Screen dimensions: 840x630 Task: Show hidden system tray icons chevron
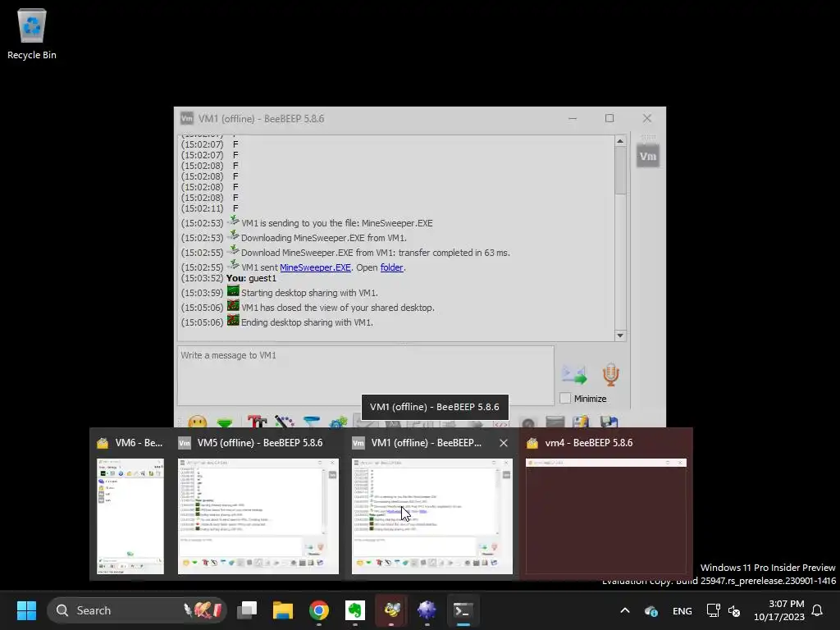pyautogui.click(x=624, y=610)
